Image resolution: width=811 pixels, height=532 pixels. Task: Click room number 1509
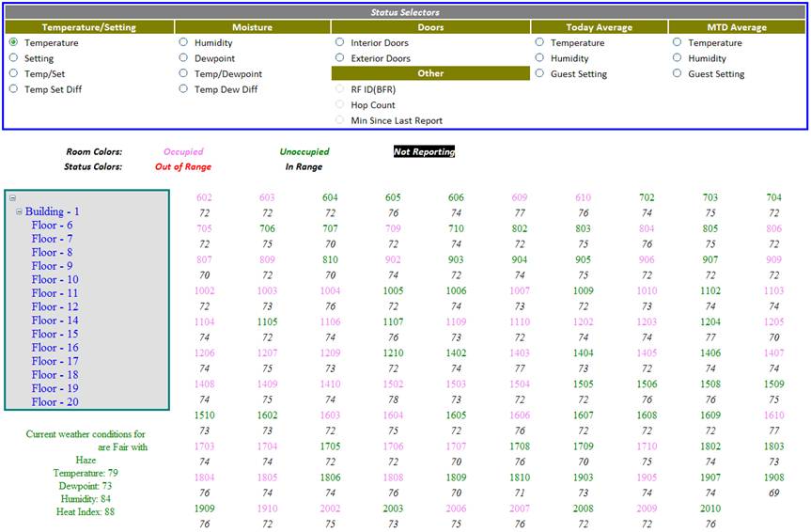coord(773,383)
